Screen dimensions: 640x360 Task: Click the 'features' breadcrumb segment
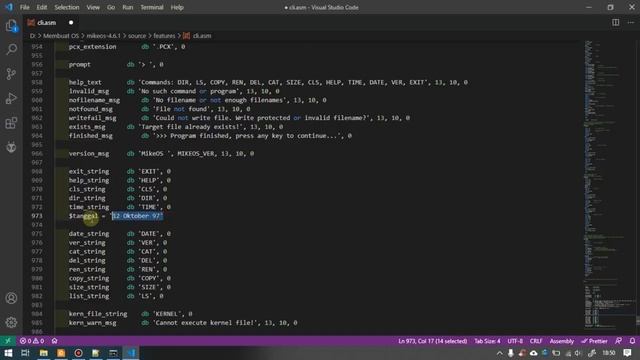[x=164, y=36]
